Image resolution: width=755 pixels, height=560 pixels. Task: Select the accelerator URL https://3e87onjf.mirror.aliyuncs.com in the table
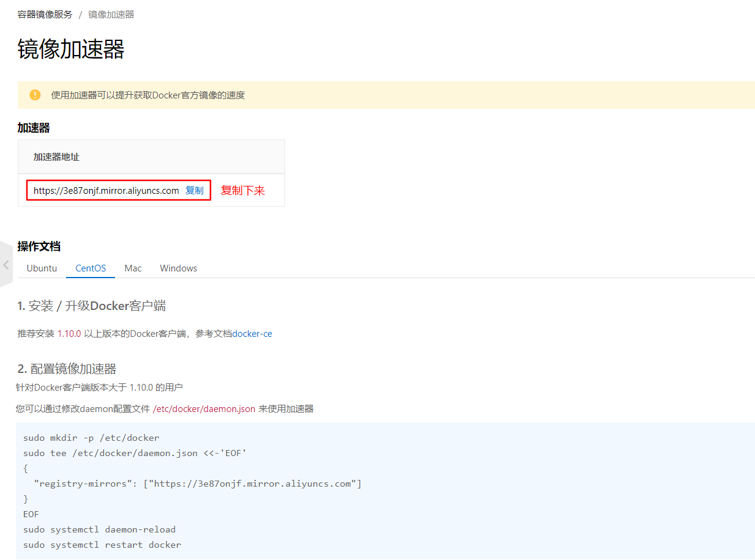tap(106, 190)
